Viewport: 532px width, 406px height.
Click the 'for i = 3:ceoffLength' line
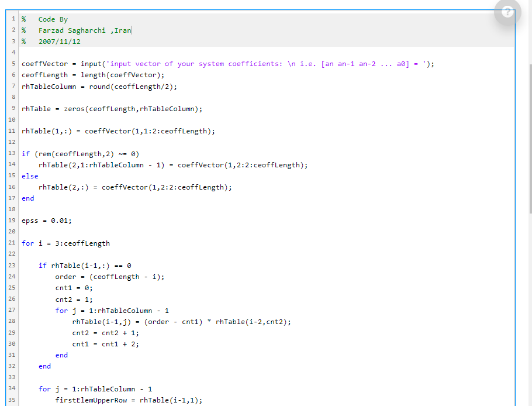(65, 243)
